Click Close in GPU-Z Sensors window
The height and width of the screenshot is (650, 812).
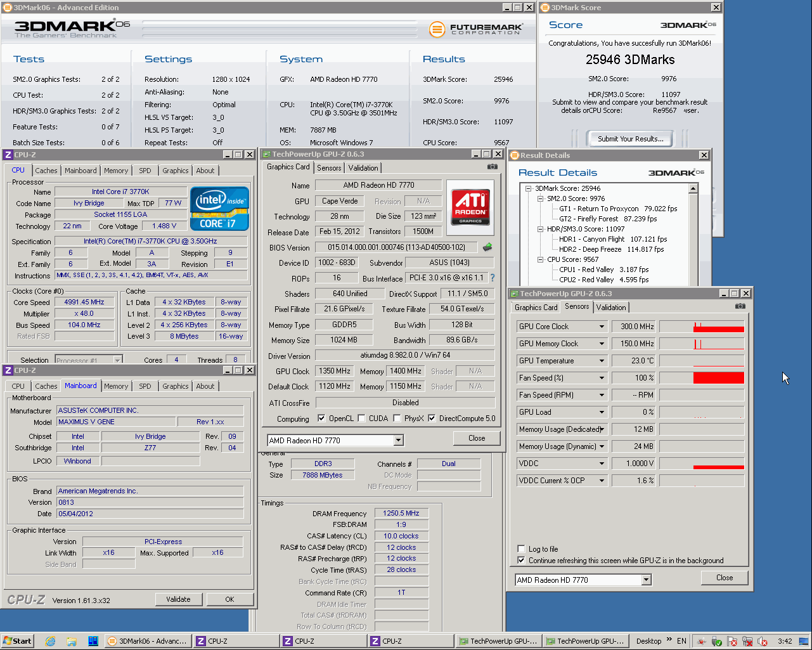pyautogui.click(x=725, y=578)
